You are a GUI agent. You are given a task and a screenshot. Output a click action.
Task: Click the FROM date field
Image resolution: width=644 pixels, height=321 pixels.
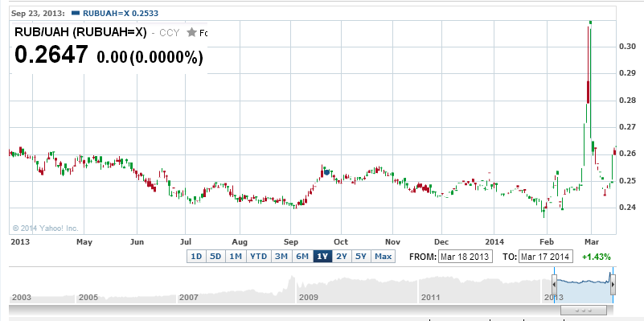click(465, 257)
